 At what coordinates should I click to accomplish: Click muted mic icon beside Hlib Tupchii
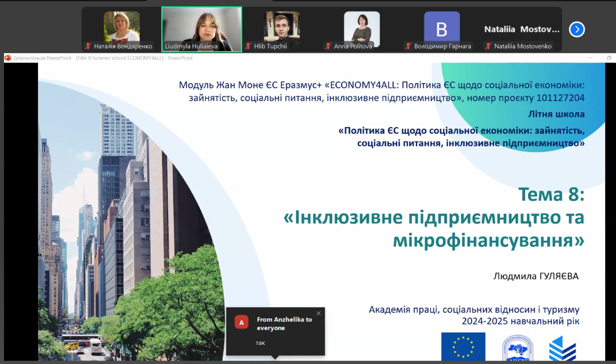tap(249, 46)
